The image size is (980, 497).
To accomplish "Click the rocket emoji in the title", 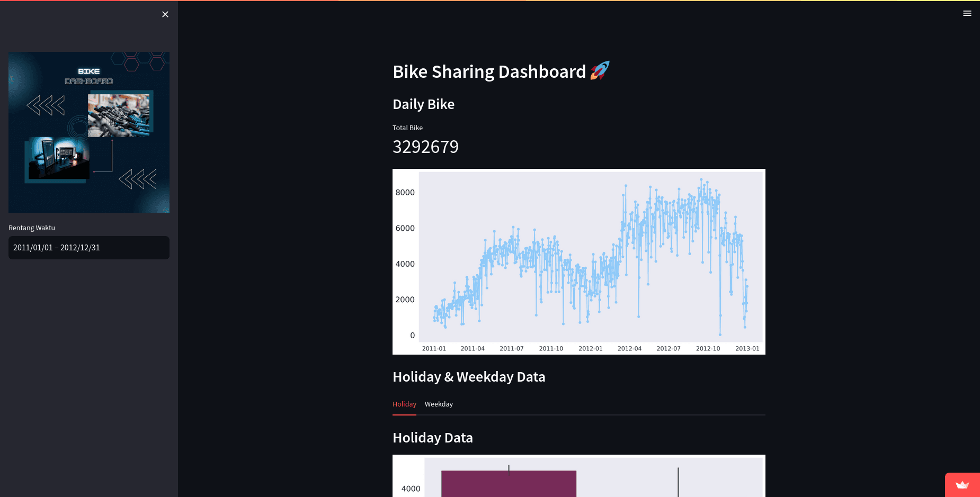I will pos(600,70).
